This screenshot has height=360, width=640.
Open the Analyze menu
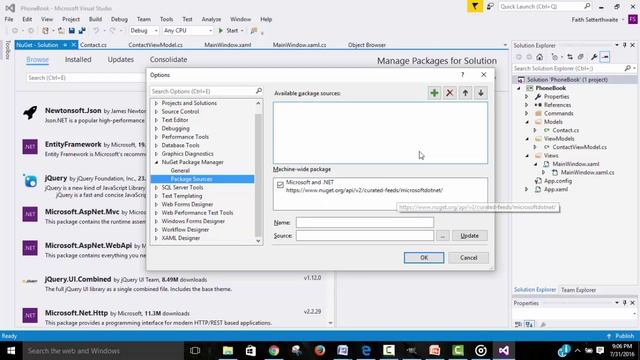point(211,19)
